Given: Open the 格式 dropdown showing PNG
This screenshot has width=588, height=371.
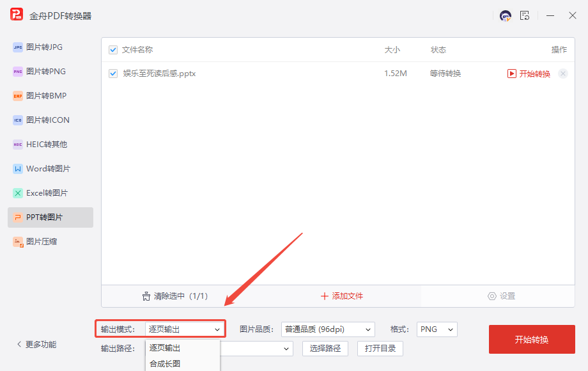Looking at the screenshot, I should 437,329.
